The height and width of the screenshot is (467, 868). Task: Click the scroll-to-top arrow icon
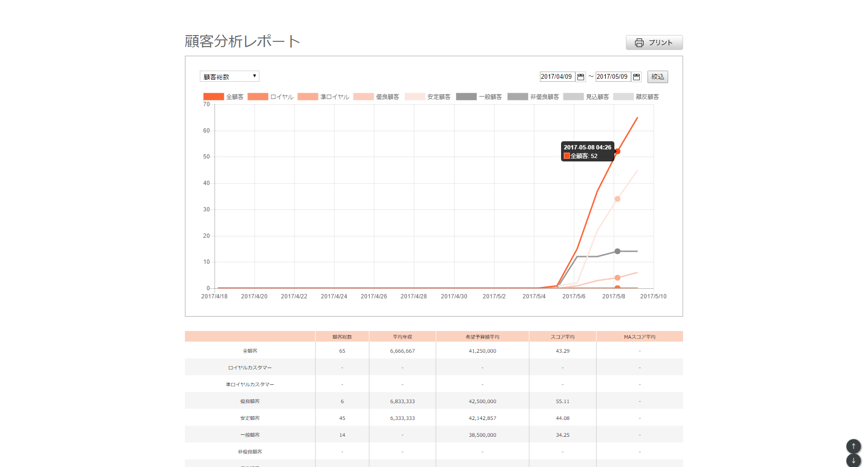[854, 446]
